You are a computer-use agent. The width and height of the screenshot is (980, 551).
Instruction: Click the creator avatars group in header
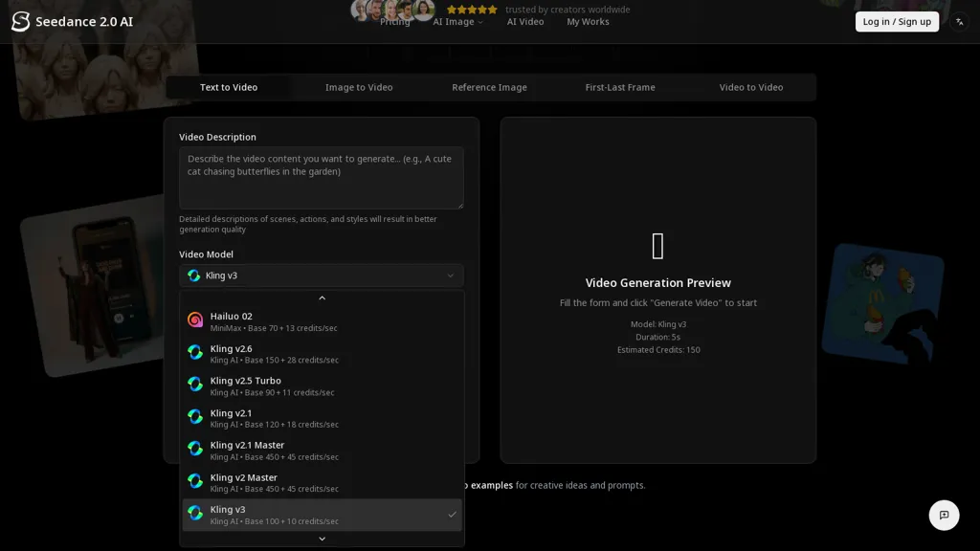pos(392,10)
